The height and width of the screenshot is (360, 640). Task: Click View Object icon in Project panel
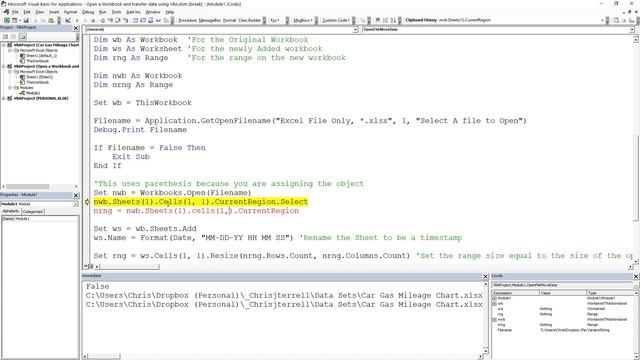click(x=13, y=36)
